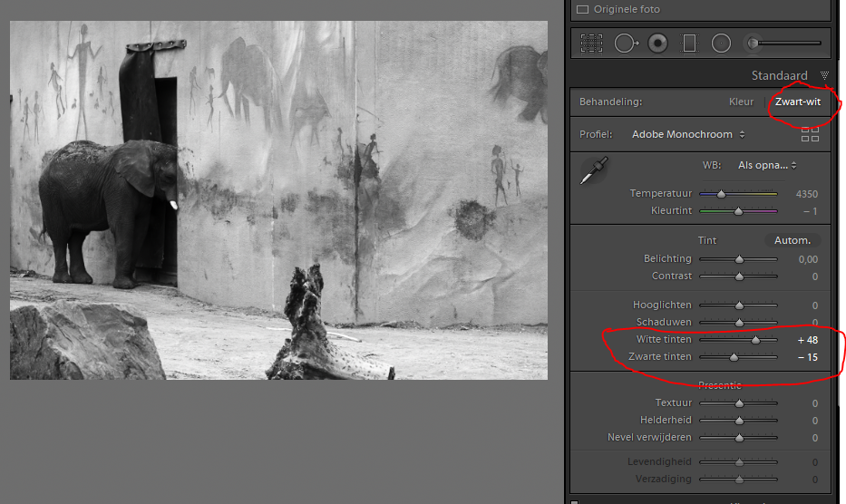The height and width of the screenshot is (504, 846).
Task: Open the Adobe Monochroom profile dropdown
Action: 688,134
